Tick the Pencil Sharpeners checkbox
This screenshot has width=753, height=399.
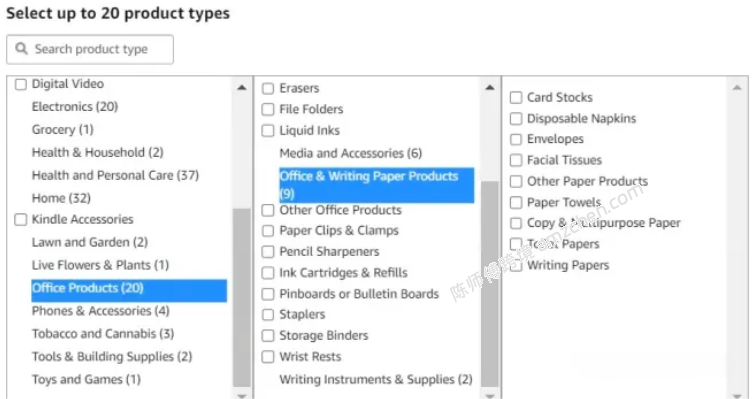tap(268, 252)
